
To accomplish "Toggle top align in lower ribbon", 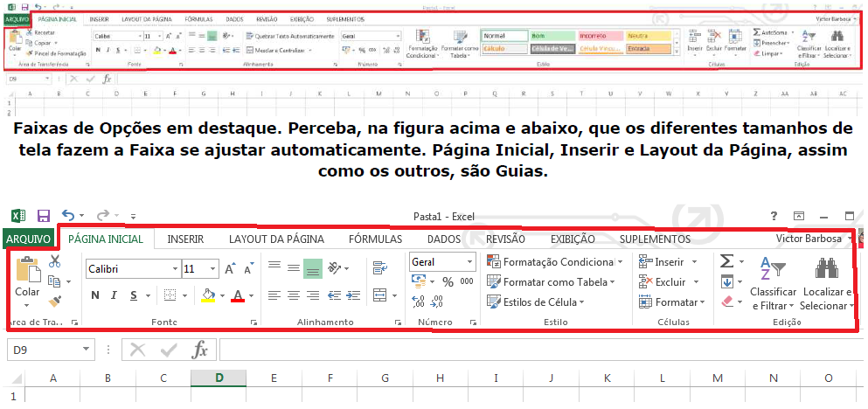I will 274,267.
